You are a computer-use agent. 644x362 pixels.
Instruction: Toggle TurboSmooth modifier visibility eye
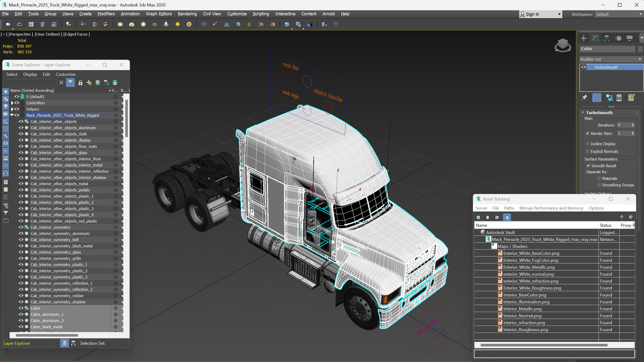[583, 67]
